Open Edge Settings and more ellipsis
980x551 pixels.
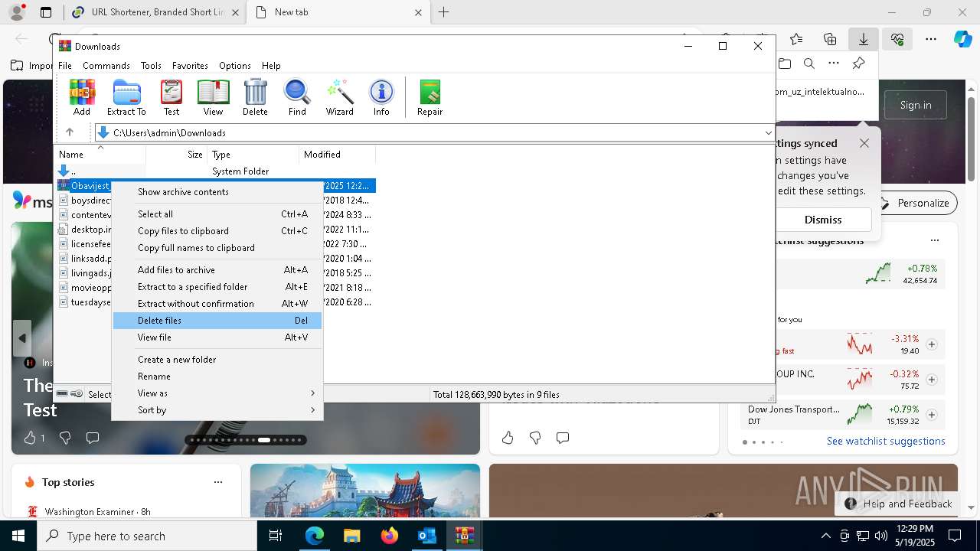point(931,39)
